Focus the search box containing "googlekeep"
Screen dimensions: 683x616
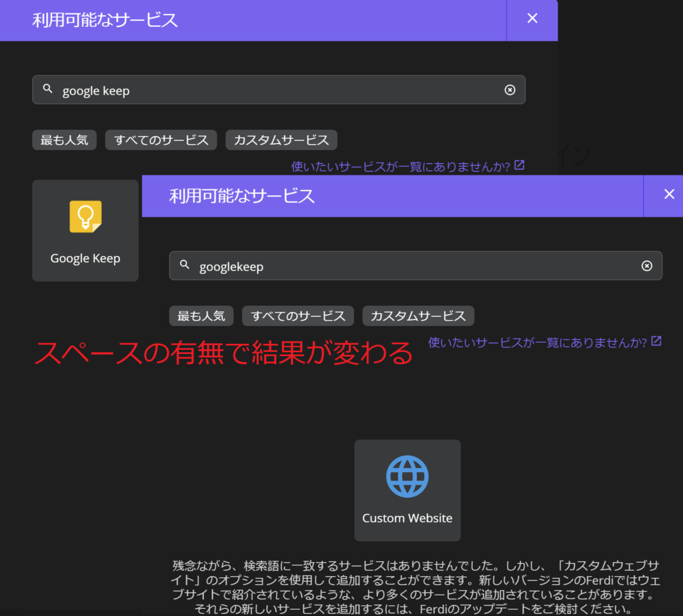click(x=416, y=265)
